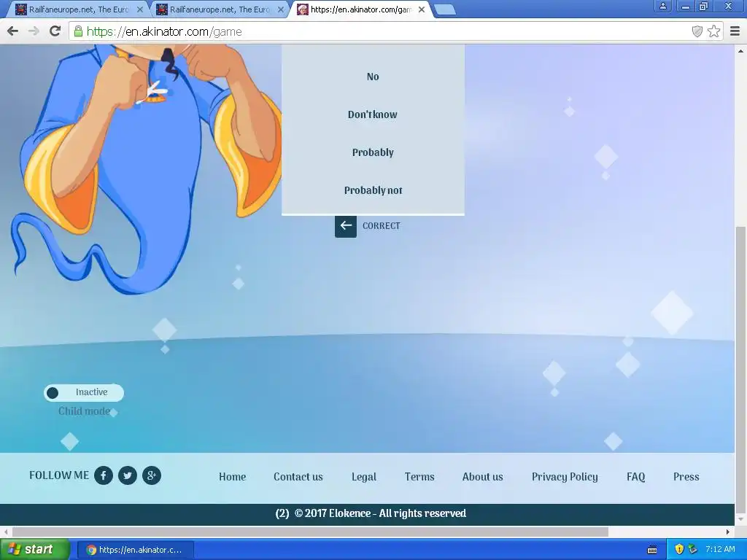The height and width of the screenshot is (560, 747).
Task: Click keyboard icon in system tray
Action: point(652,550)
